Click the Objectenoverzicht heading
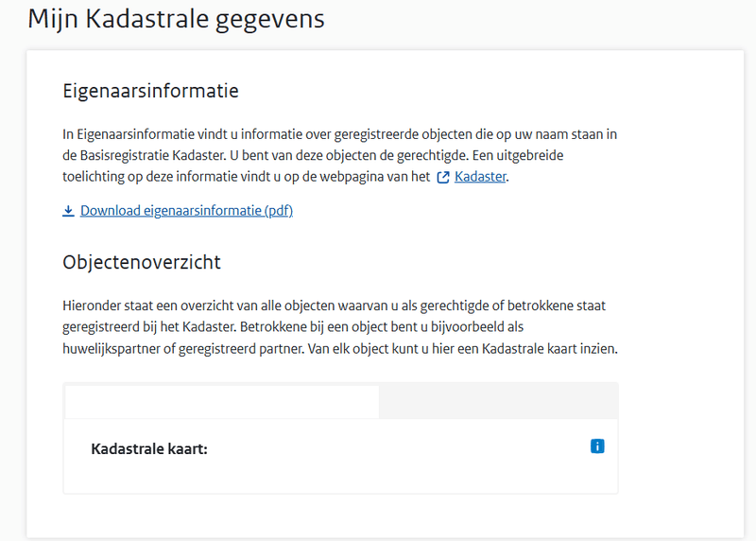Image resolution: width=756 pixels, height=541 pixels. [x=142, y=262]
